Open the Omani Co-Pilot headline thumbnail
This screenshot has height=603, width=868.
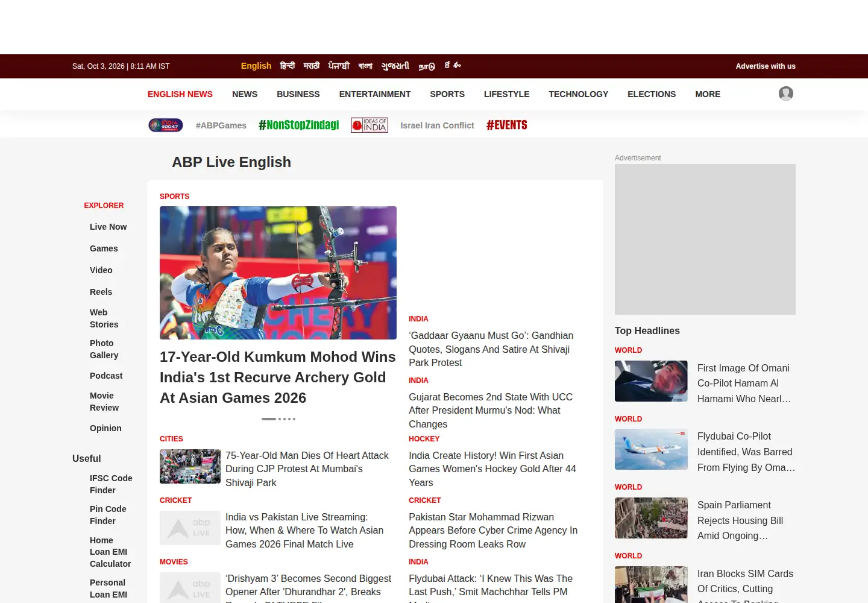(651, 381)
